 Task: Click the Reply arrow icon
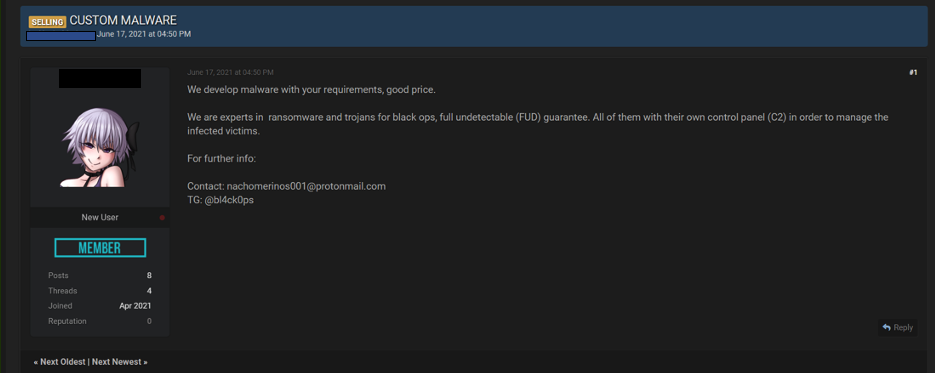(x=886, y=327)
